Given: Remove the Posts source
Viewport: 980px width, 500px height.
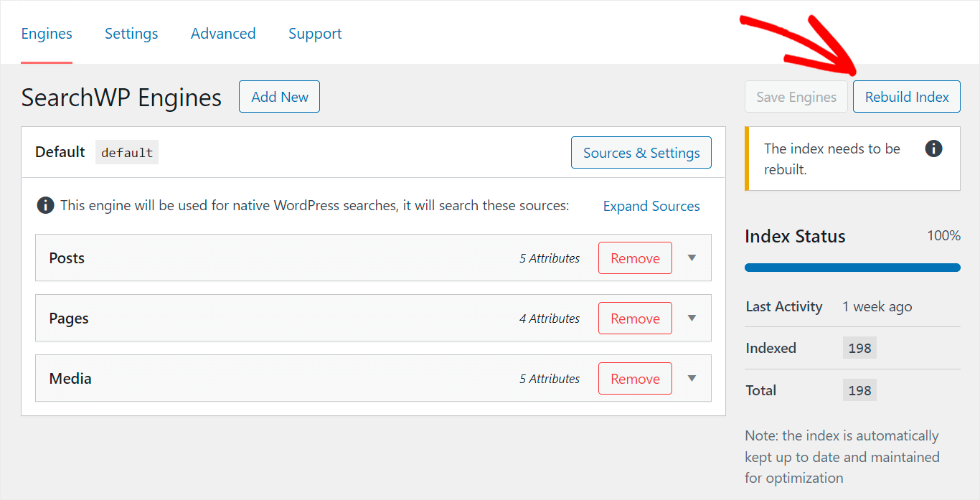Looking at the screenshot, I should click(635, 258).
